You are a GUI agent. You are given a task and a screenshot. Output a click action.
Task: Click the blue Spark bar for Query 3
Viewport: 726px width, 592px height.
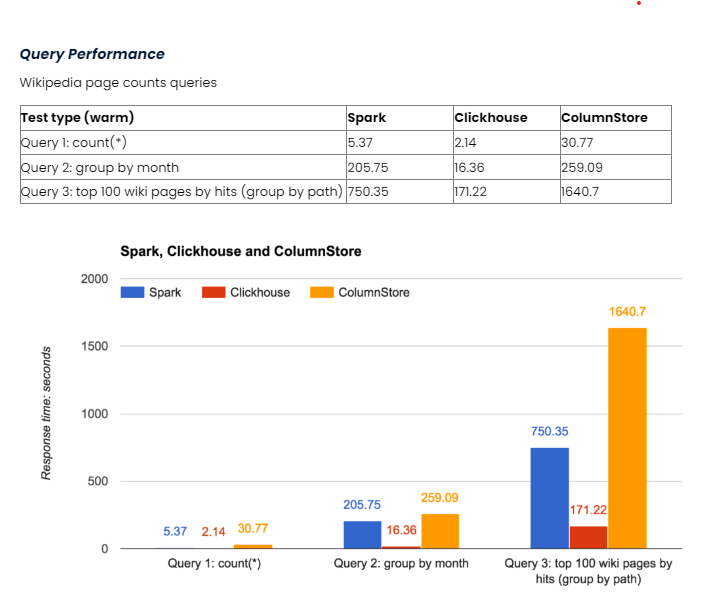pyautogui.click(x=550, y=498)
